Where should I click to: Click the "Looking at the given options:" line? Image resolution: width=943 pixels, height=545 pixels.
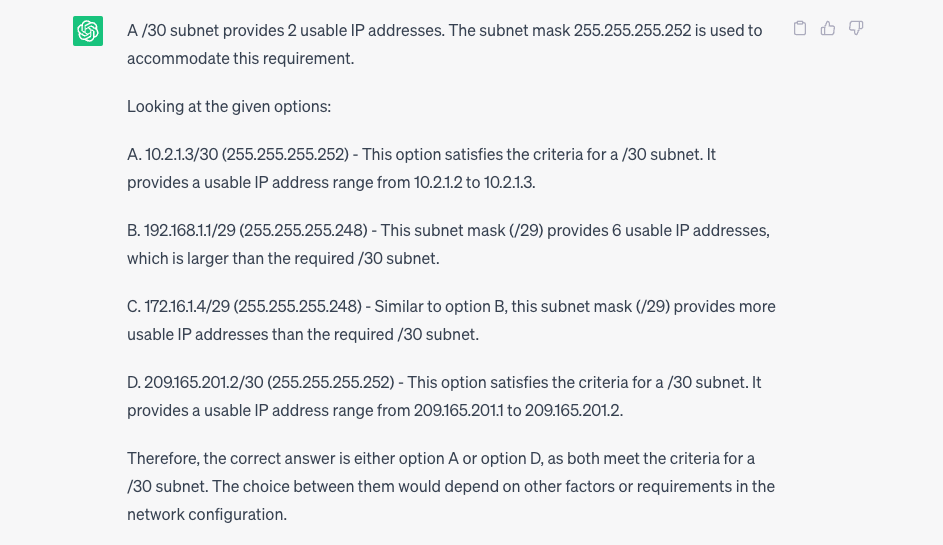coord(229,106)
